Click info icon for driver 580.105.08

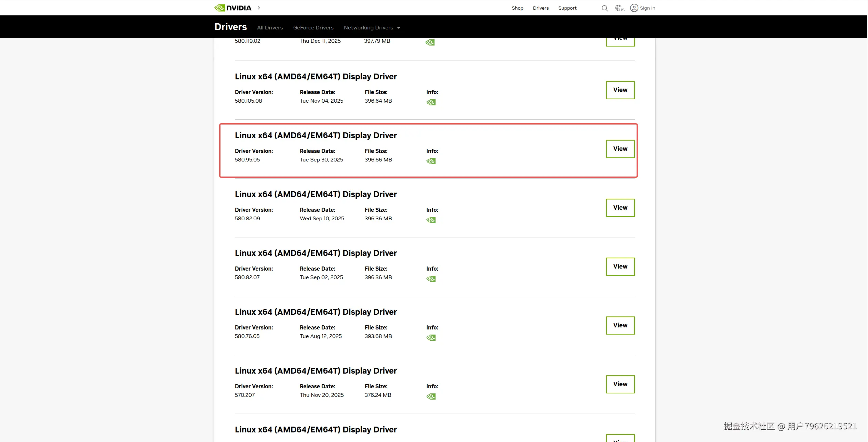click(x=431, y=102)
